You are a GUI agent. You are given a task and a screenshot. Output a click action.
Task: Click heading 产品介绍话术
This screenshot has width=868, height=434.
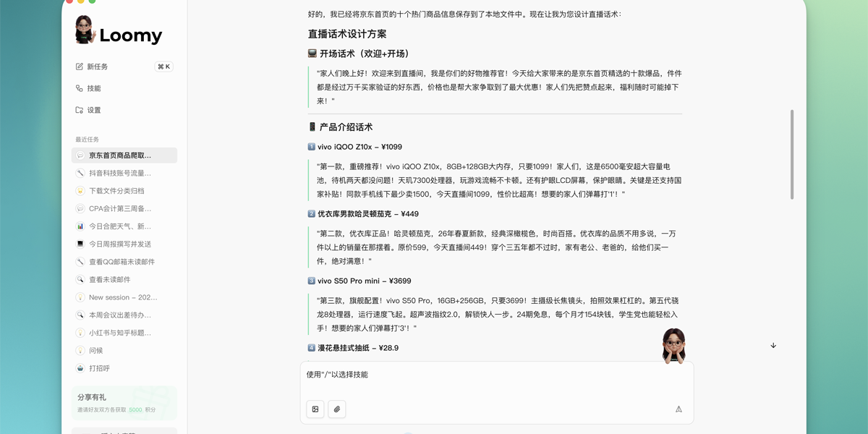tap(346, 127)
